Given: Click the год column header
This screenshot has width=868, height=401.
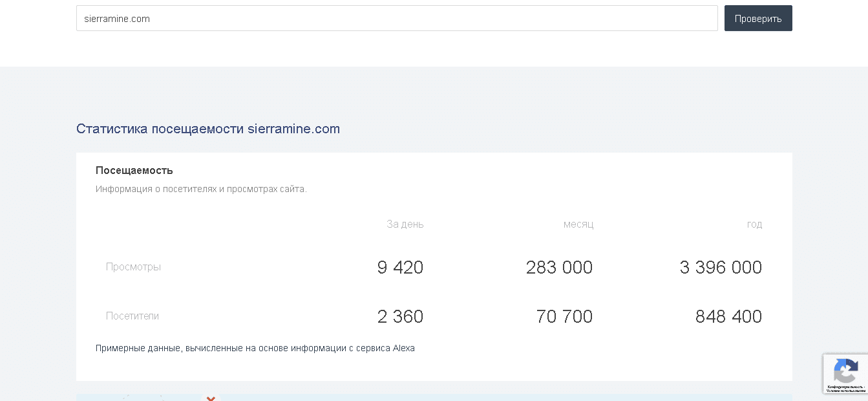Looking at the screenshot, I should click(754, 224).
